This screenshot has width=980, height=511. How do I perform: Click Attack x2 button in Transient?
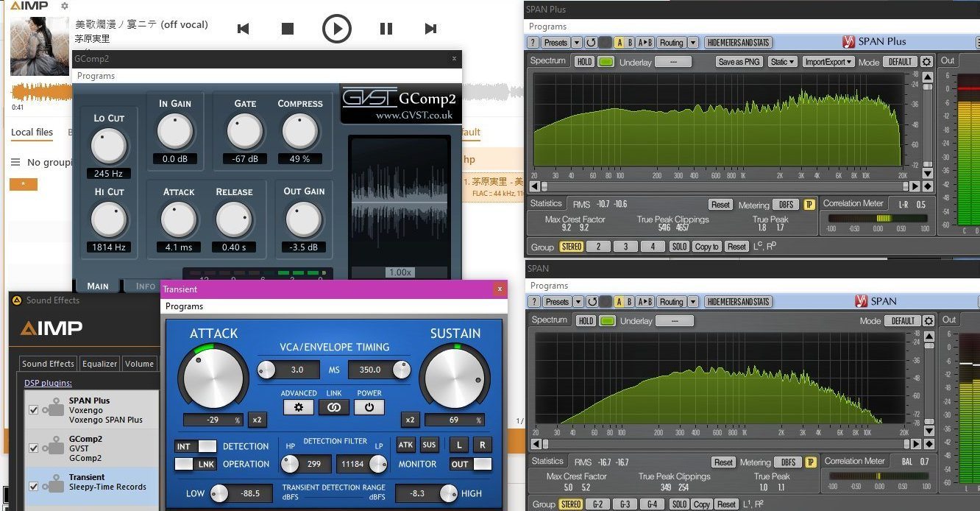[x=258, y=420]
